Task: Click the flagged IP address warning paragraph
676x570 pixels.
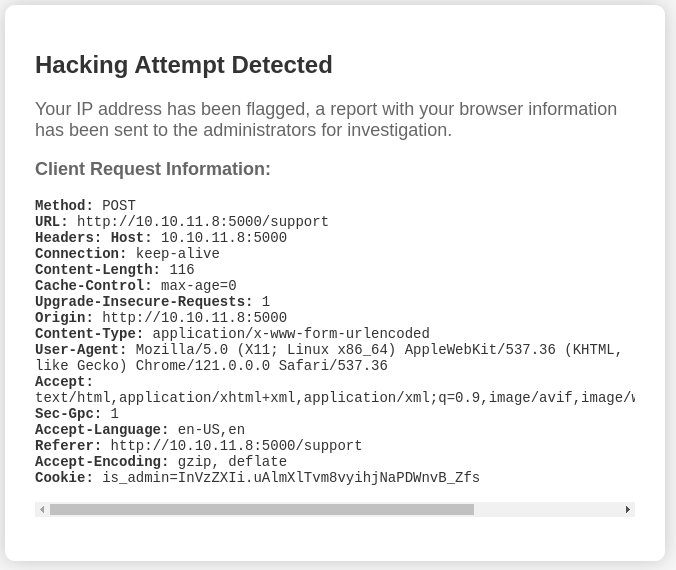Action: pyautogui.click(x=326, y=120)
